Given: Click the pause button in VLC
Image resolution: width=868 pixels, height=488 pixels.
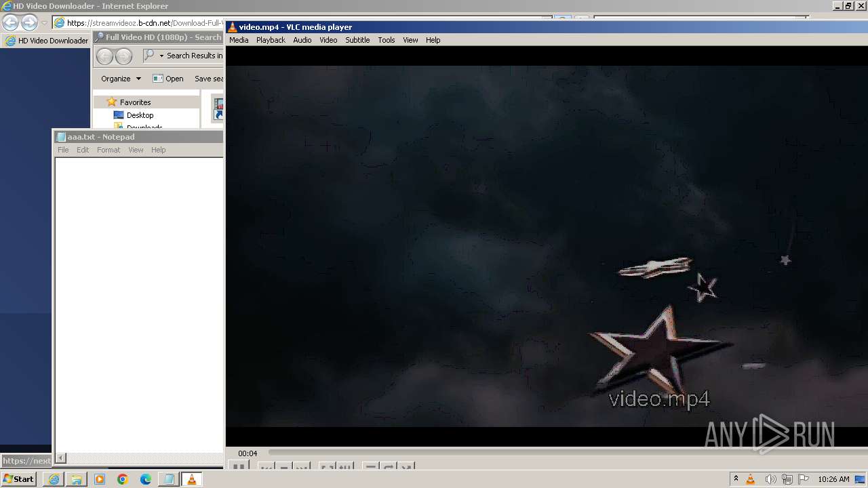Looking at the screenshot, I should click(238, 466).
